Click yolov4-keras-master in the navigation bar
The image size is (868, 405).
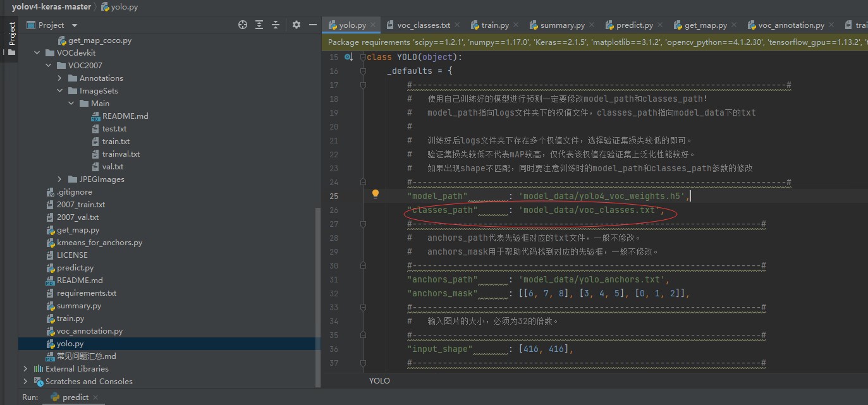(51, 7)
